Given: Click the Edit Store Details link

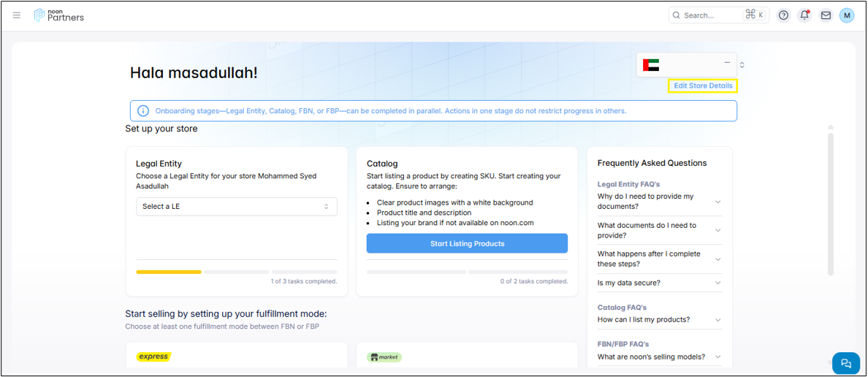Looking at the screenshot, I should pyautogui.click(x=703, y=86).
